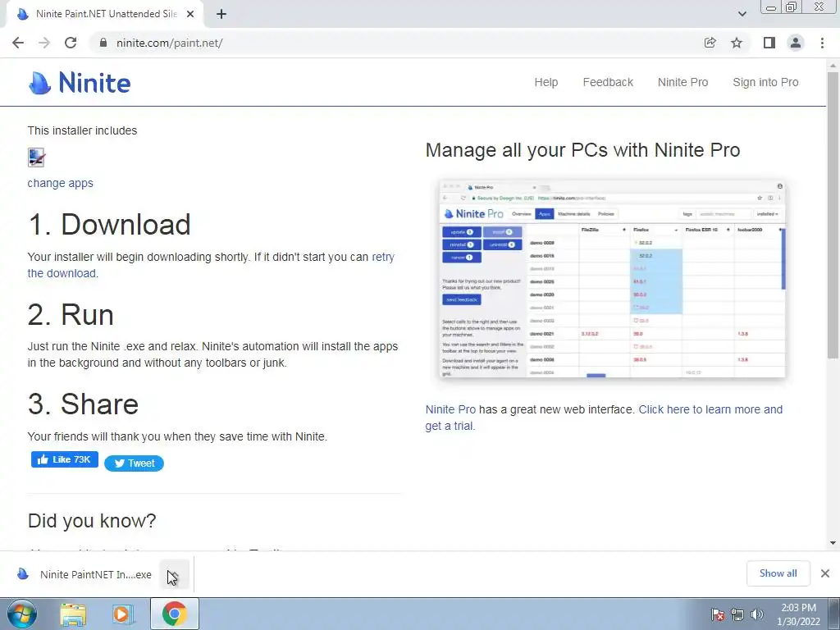Go back using the browser back arrow
Image resolution: width=840 pixels, height=630 pixels.
(18, 43)
